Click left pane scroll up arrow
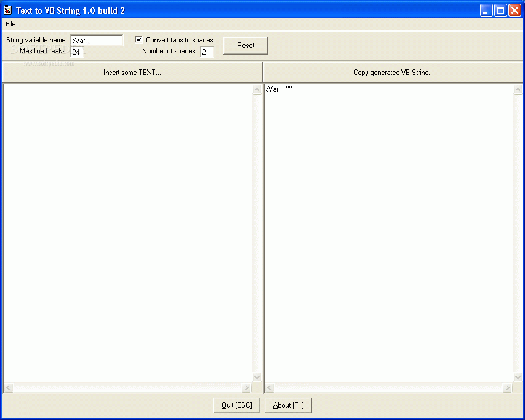 tap(257, 90)
